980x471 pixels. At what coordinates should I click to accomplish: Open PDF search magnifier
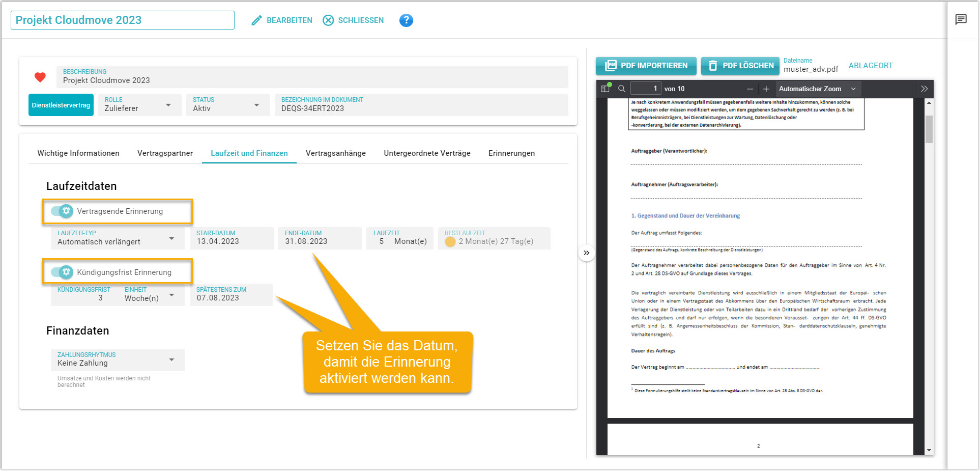[622, 89]
